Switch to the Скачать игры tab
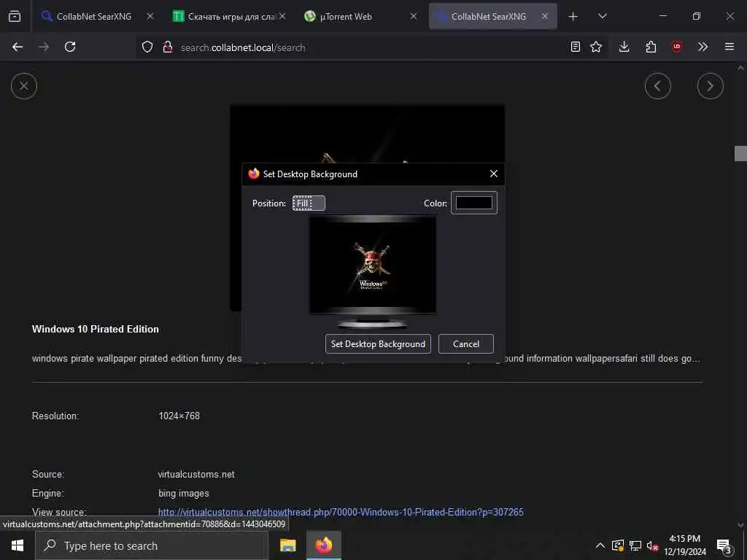This screenshot has height=560, width=747. click(228, 16)
